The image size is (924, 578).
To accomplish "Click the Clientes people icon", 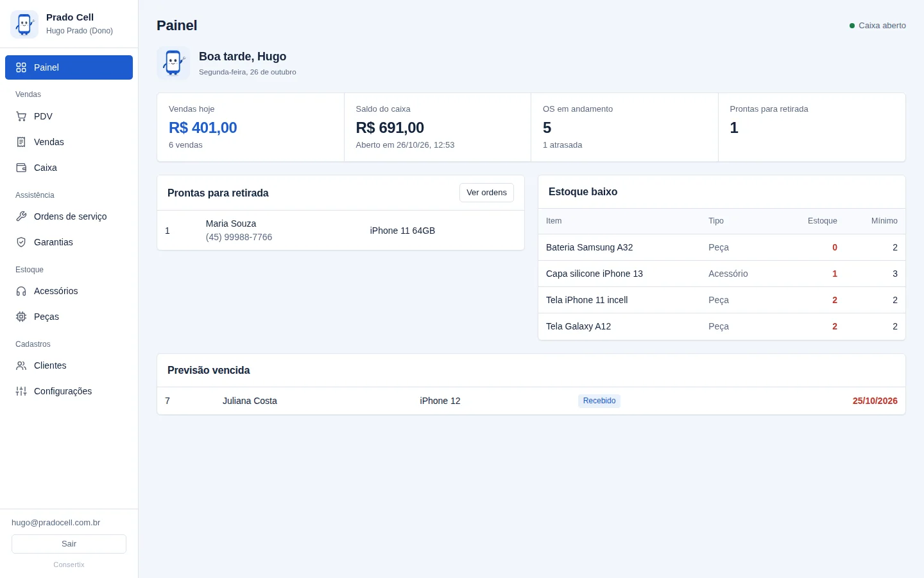I will click(21, 365).
